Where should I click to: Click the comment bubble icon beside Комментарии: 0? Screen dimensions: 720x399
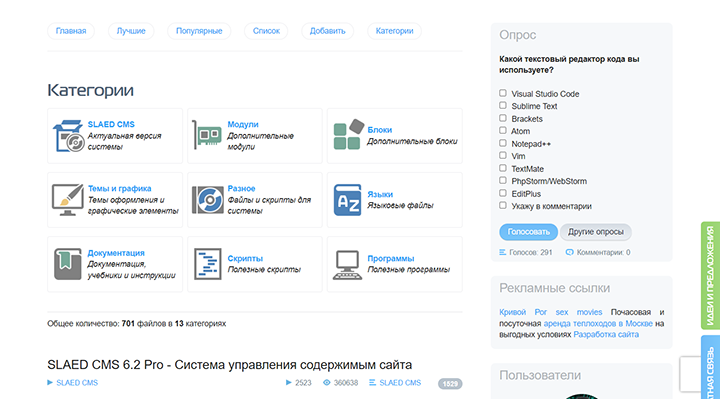pyautogui.click(x=569, y=252)
